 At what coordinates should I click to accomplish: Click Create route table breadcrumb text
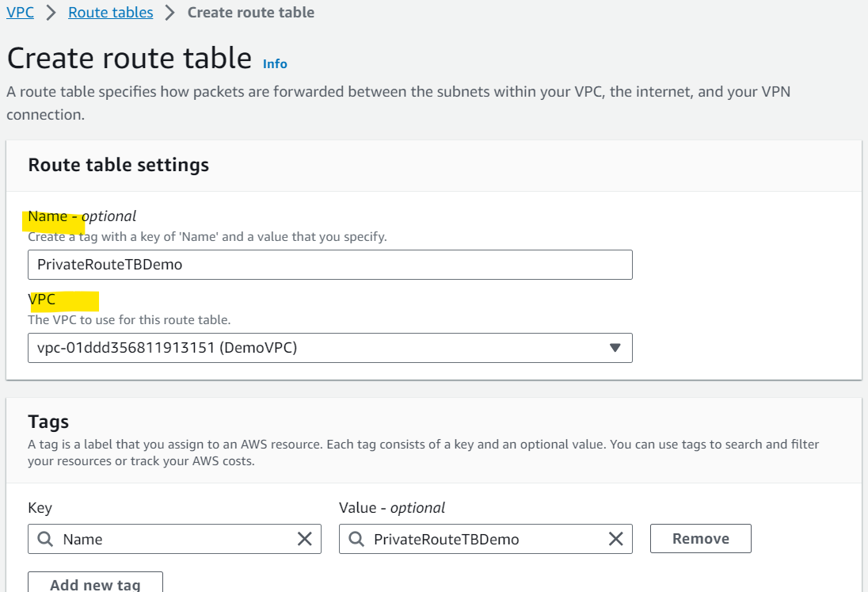pyautogui.click(x=251, y=12)
